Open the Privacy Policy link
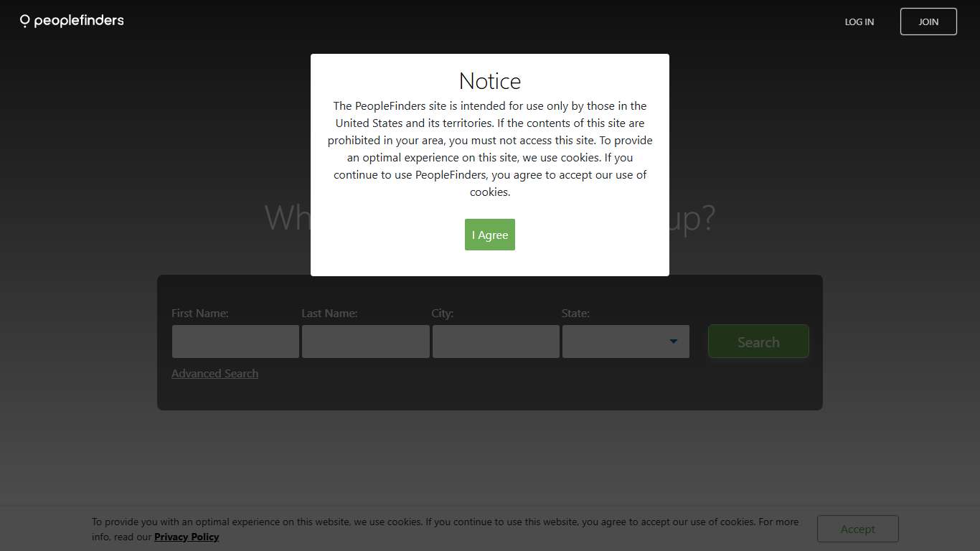Image resolution: width=980 pixels, height=551 pixels. coord(187,537)
